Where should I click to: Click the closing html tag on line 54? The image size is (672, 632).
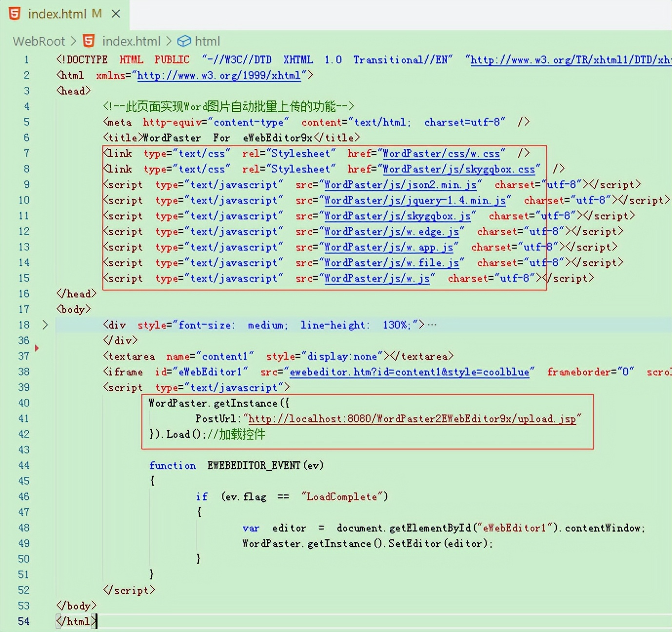click(77, 622)
